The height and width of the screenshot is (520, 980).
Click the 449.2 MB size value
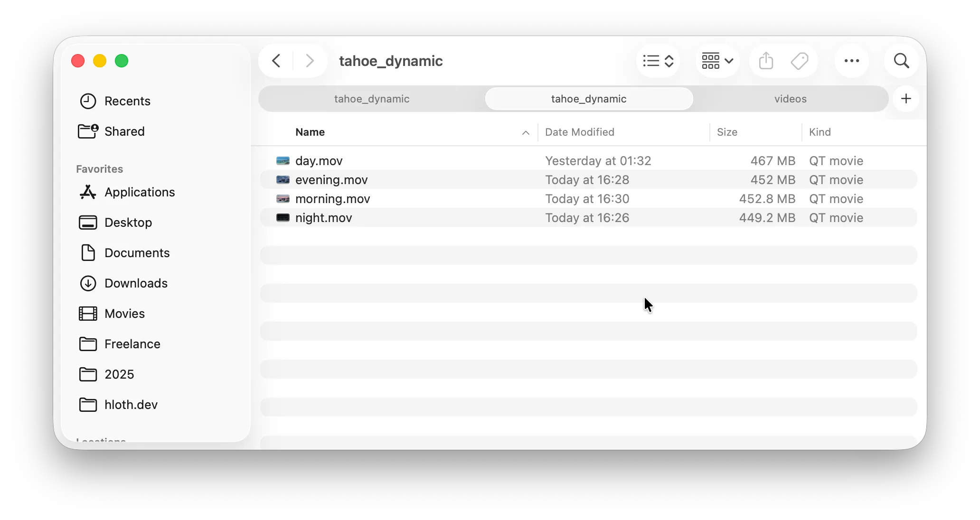tap(767, 218)
